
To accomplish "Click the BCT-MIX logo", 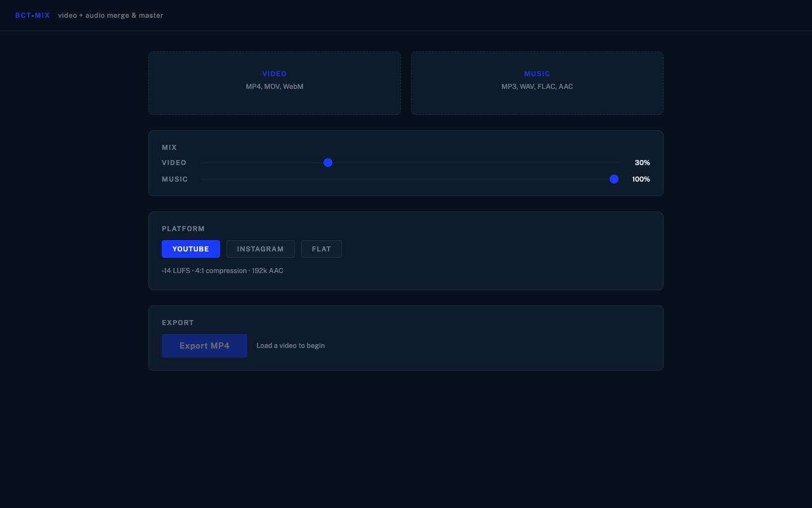I will pos(32,15).
